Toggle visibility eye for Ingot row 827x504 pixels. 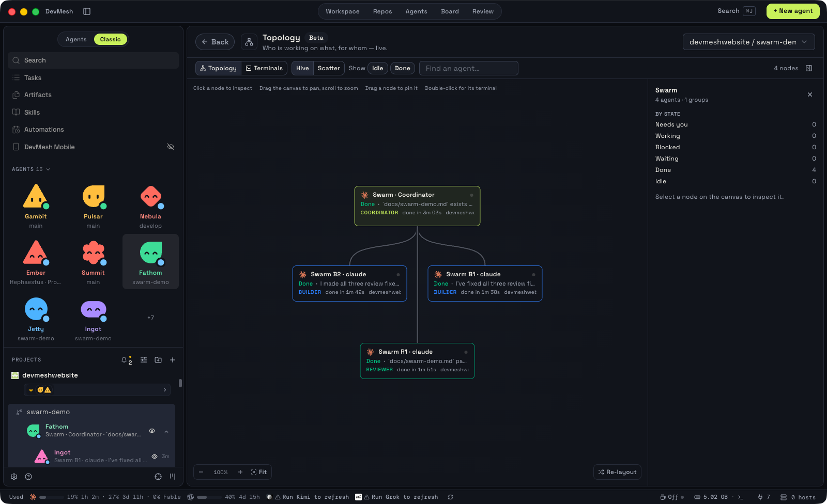click(155, 456)
